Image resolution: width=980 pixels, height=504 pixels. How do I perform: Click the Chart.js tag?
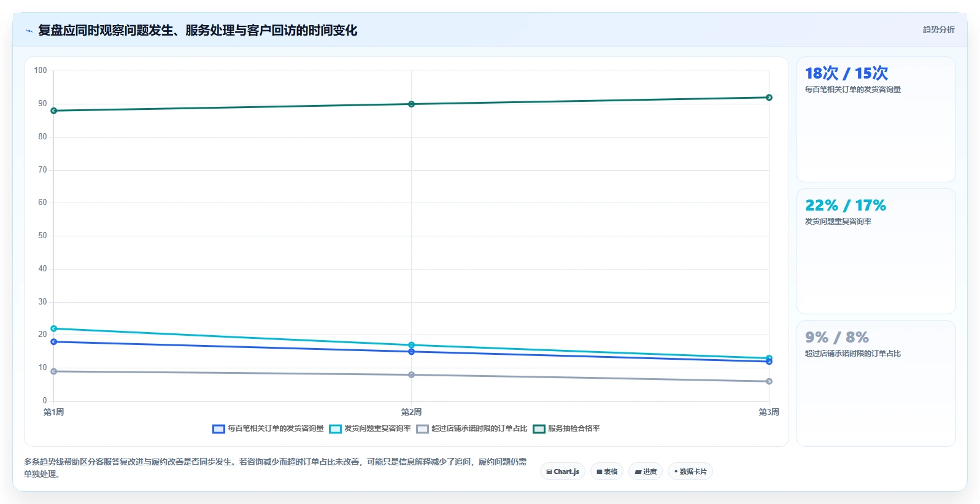coord(563,471)
